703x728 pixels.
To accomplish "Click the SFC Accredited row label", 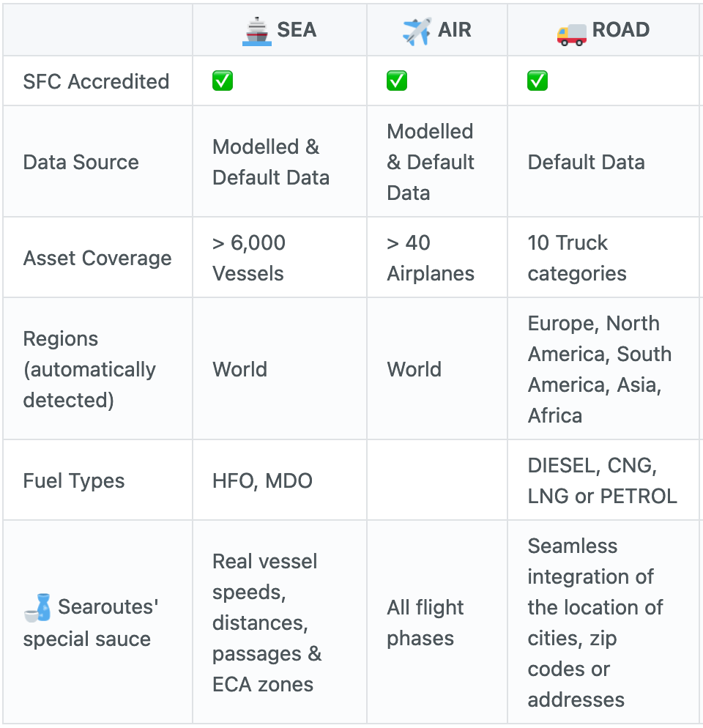I will (x=96, y=81).
